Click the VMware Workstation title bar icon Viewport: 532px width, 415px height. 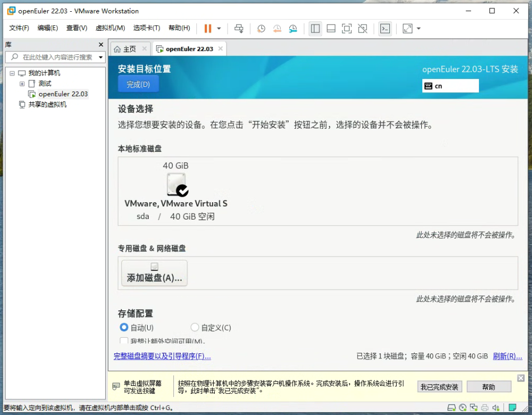click(11, 11)
